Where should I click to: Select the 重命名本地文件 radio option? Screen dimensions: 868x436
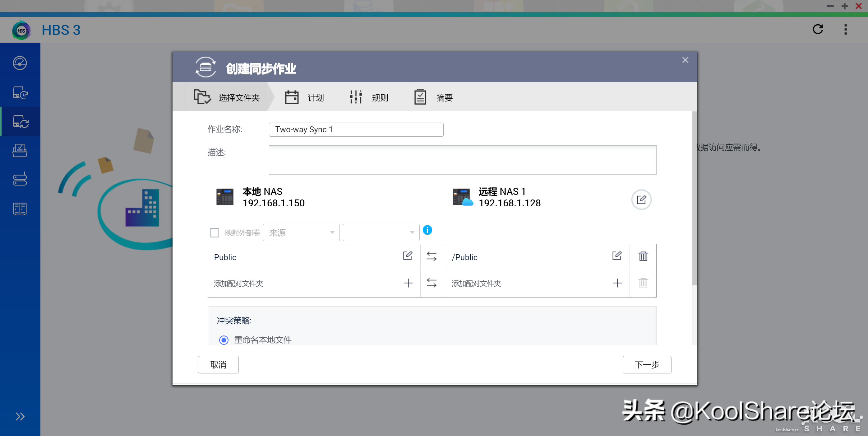224,340
